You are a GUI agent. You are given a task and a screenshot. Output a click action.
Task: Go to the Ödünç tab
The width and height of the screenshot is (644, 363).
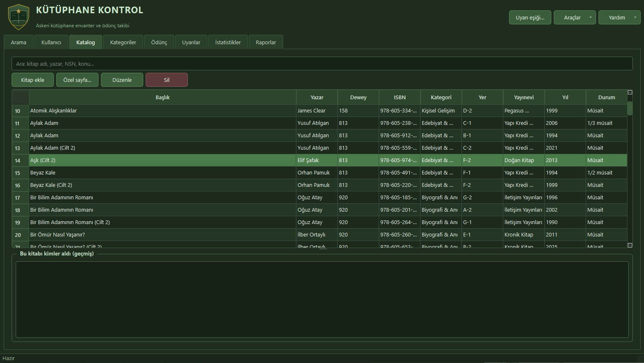pos(159,42)
